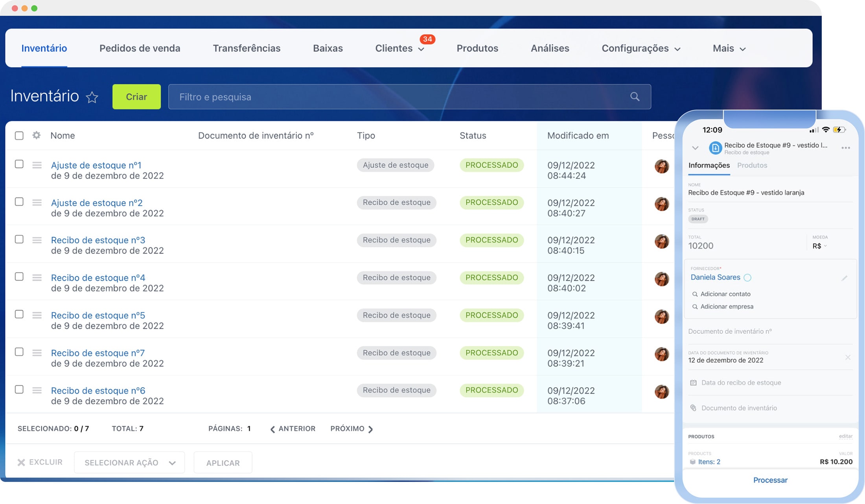Click the avatar on Recibo de estoque nº3 row
This screenshot has height=504, width=865.
point(662,241)
